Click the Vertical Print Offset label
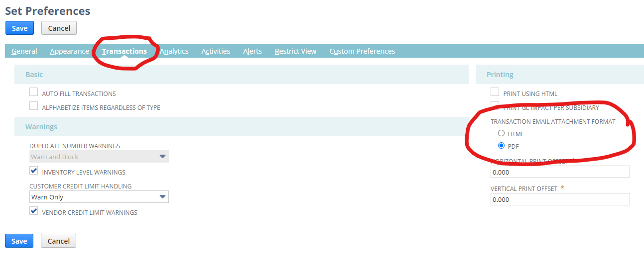This screenshot has width=644, height=275. [x=524, y=188]
